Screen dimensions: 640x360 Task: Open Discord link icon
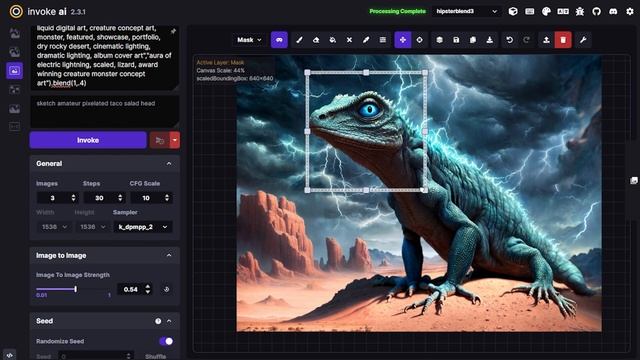click(613, 11)
